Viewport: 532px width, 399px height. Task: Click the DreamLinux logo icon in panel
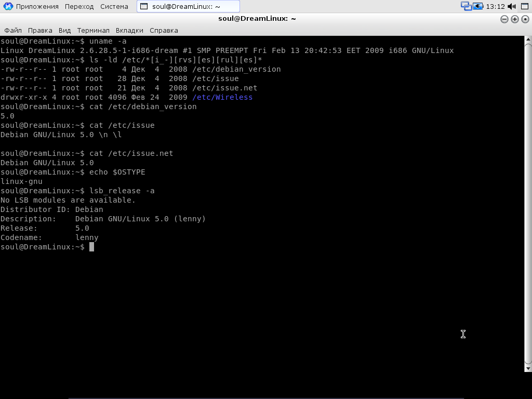[x=8, y=6]
